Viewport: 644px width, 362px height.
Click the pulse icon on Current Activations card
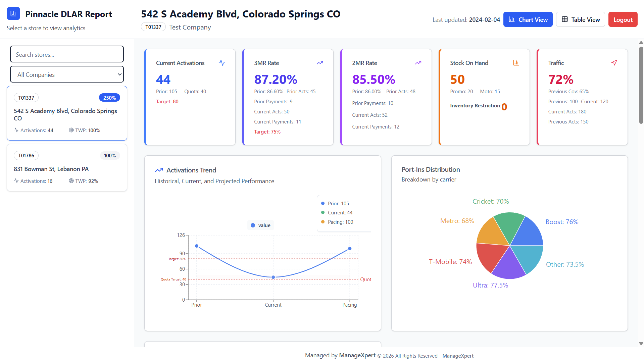pyautogui.click(x=222, y=63)
